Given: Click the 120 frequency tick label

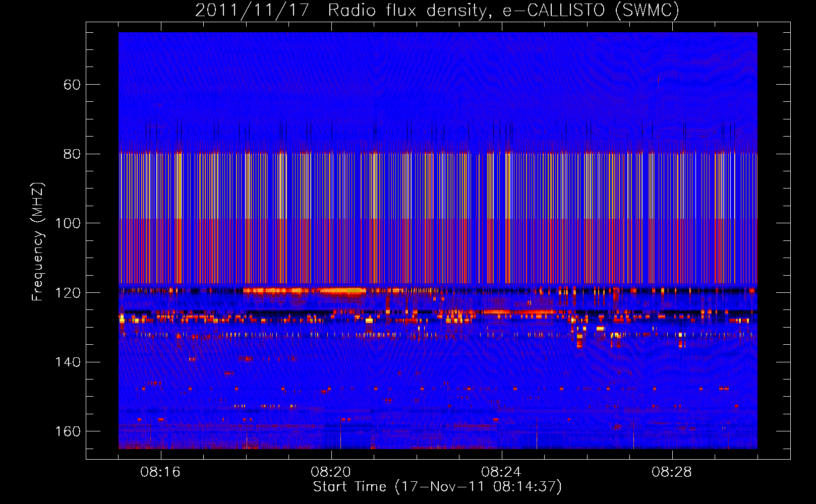Looking at the screenshot, I should pos(68,293).
